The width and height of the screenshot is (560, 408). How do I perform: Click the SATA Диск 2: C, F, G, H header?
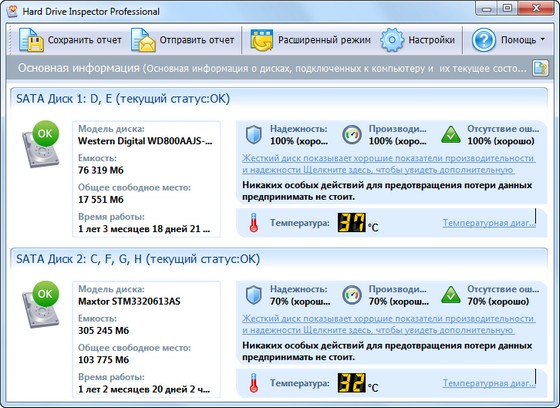138,259
